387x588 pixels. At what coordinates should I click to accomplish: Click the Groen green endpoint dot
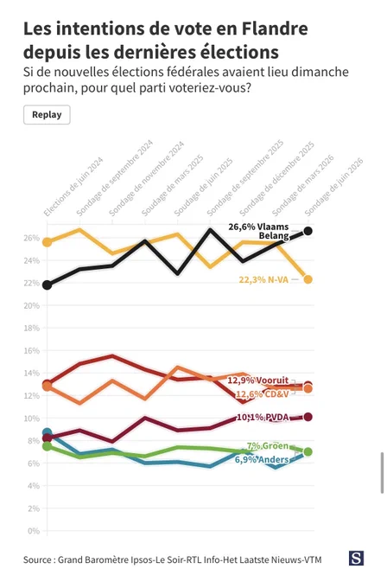pyautogui.click(x=308, y=452)
